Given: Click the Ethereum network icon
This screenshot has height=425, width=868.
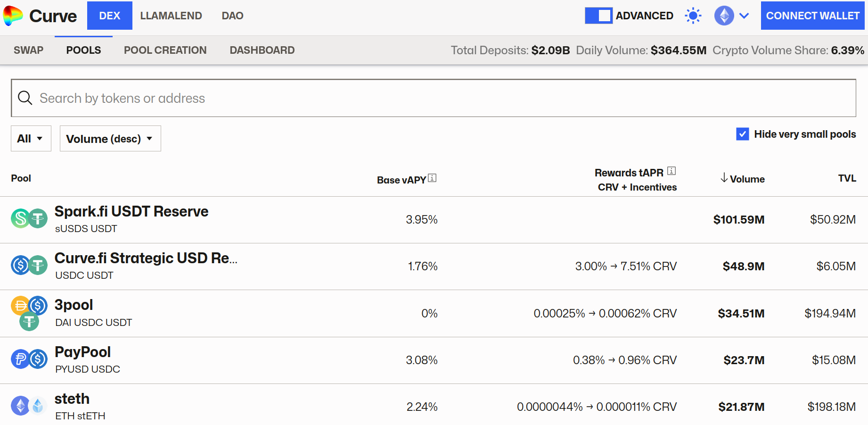Looking at the screenshot, I should pyautogui.click(x=724, y=16).
